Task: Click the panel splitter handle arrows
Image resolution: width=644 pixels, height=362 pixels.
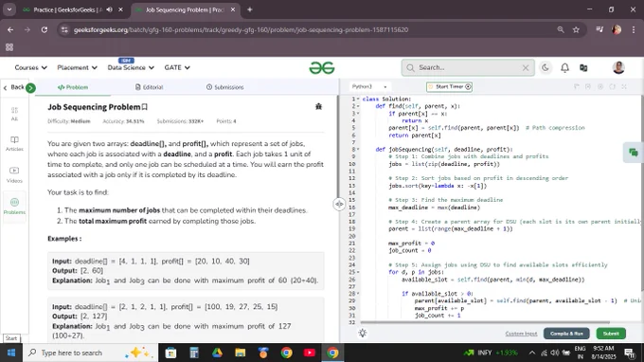Action: [x=339, y=204]
